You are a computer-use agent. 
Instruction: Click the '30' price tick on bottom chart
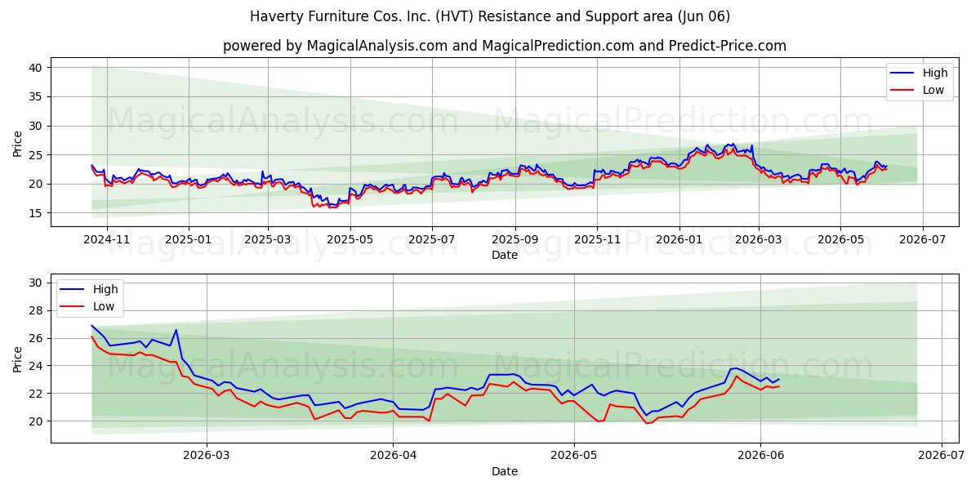coord(37,283)
